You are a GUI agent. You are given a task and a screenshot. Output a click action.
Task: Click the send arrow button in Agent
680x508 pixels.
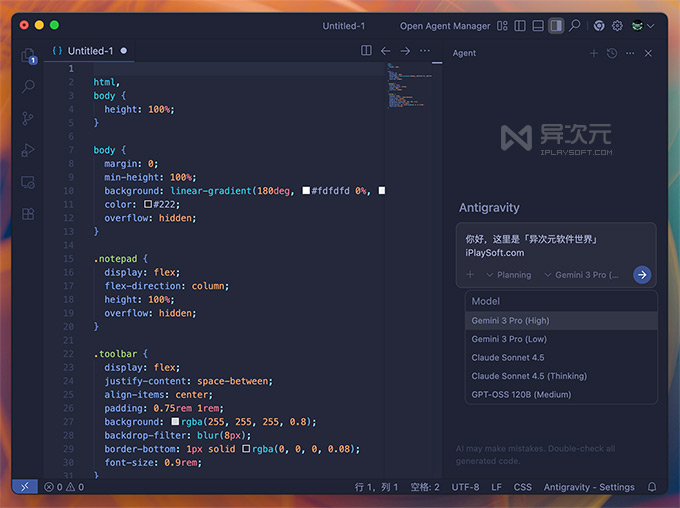tap(642, 274)
